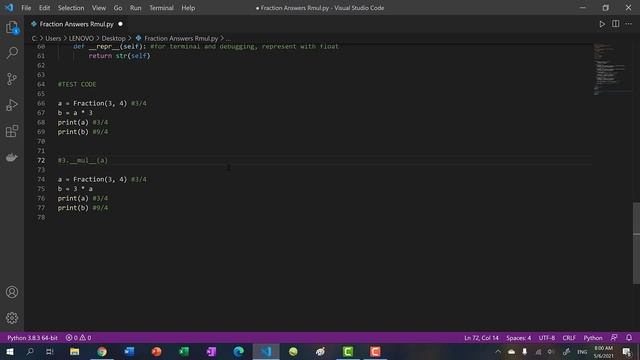Open the File menu
Screen dimensions: 640x360
pyautogui.click(x=26, y=8)
